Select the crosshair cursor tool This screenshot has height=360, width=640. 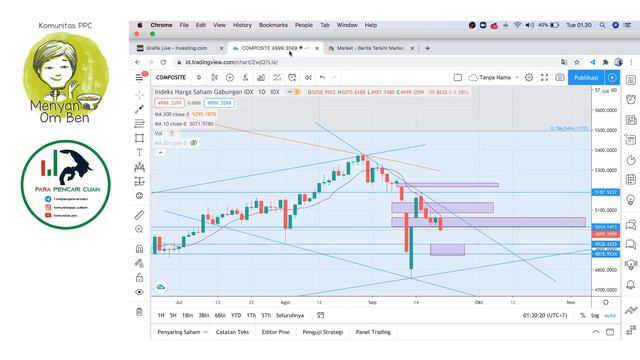[139, 95]
